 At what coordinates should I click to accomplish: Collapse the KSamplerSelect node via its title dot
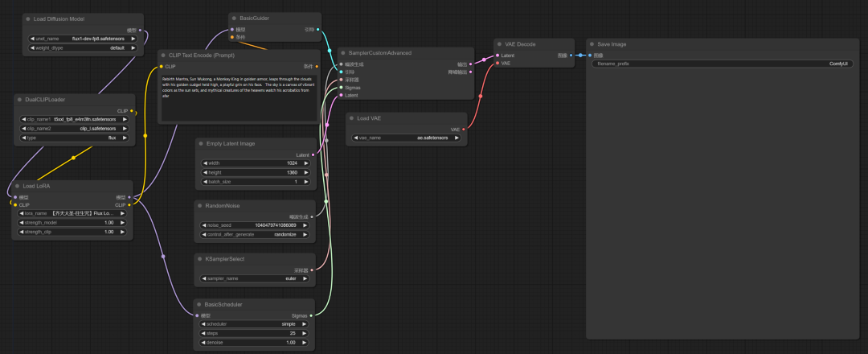coord(200,259)
